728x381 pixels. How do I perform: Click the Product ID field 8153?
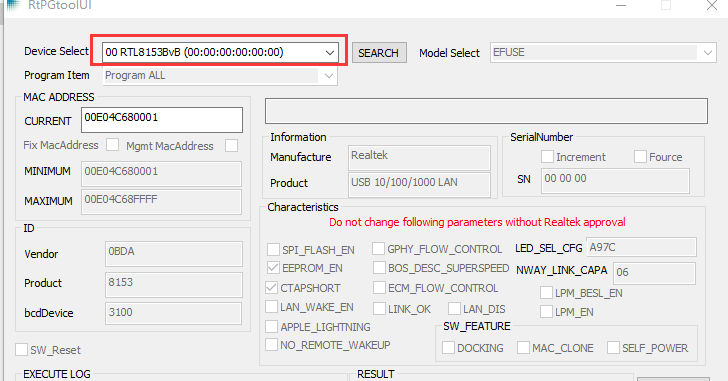coord(174,284)
